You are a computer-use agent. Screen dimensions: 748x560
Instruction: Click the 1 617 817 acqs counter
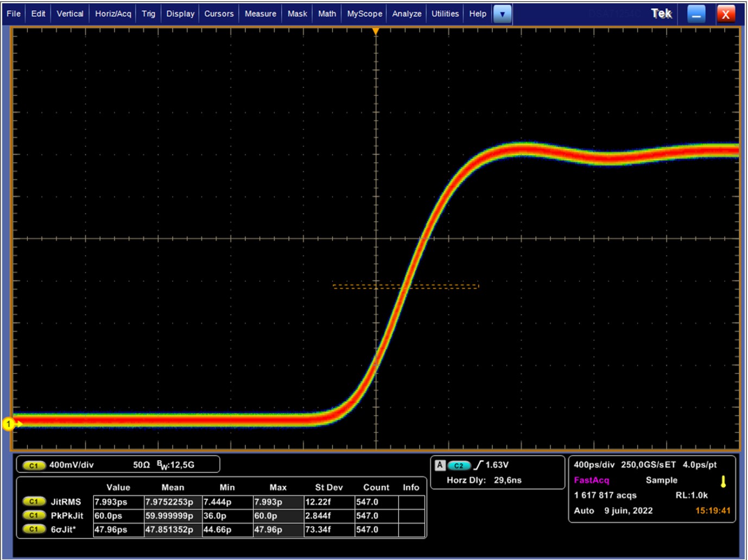tap(605, 495)
